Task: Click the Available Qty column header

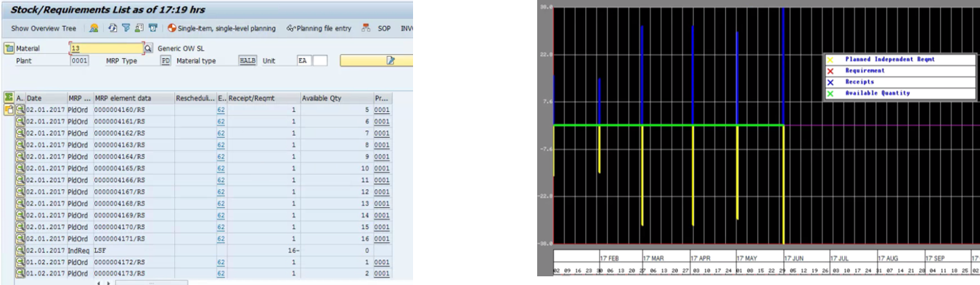Action: 336,98
